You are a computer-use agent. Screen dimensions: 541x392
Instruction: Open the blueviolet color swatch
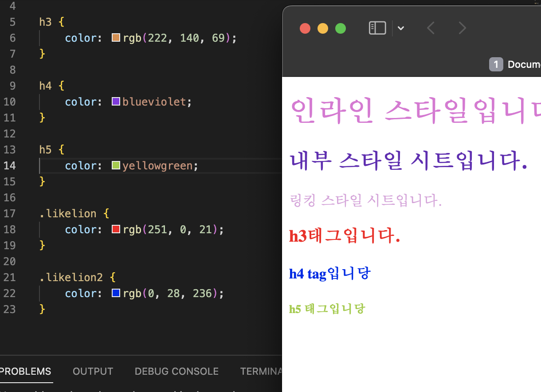[116, 102]
